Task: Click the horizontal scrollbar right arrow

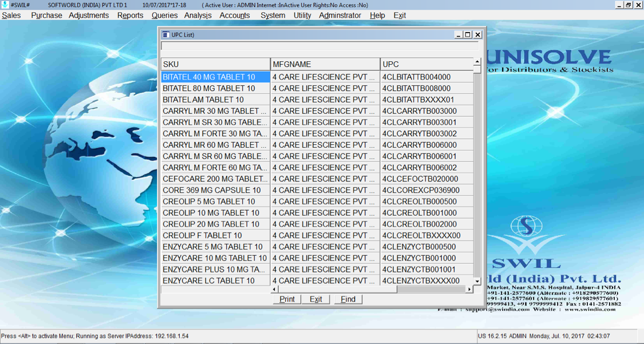Action: click(469, 290)
